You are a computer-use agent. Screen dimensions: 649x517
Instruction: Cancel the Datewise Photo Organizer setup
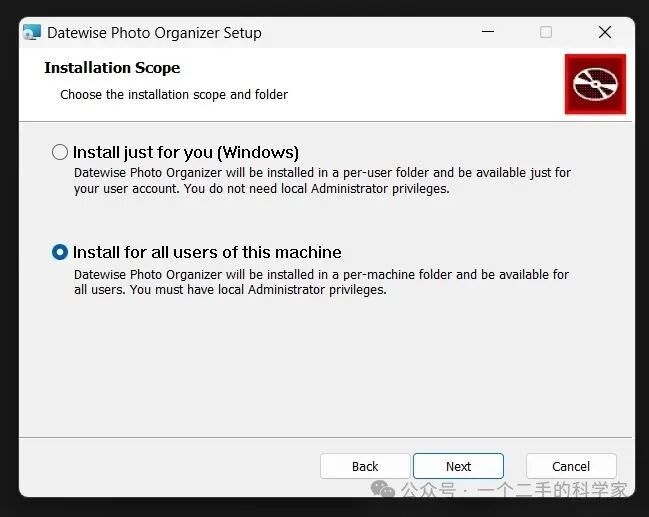point(571,466)
